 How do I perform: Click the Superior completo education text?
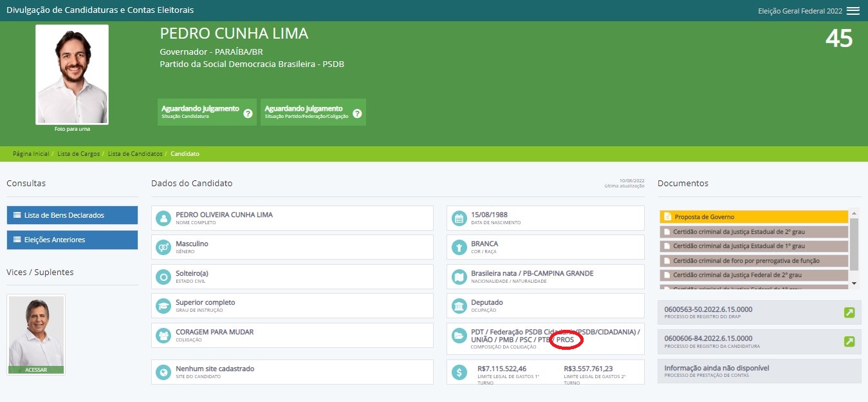coord(205,302)
